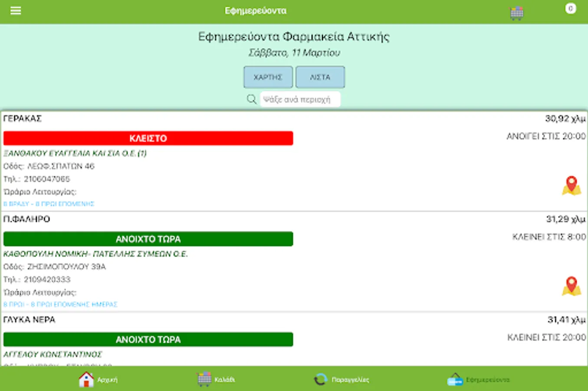Switch to ΛΙΣΤΑ list view
This screenshot has width=588, height=391.
tap(320, 77)
